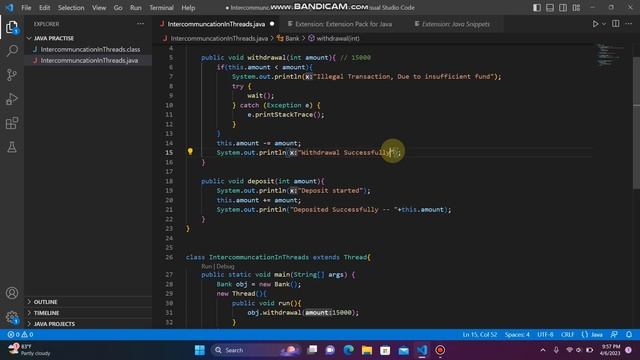Toggle the primary side bar layout
This screenshot has height=360, width=640.
click(537, 8)
